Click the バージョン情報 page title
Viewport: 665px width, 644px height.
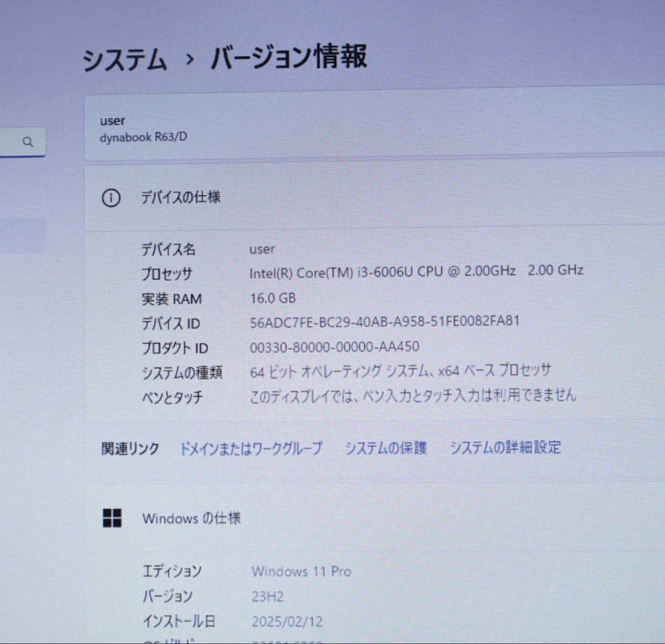click(x=289, y=57)
